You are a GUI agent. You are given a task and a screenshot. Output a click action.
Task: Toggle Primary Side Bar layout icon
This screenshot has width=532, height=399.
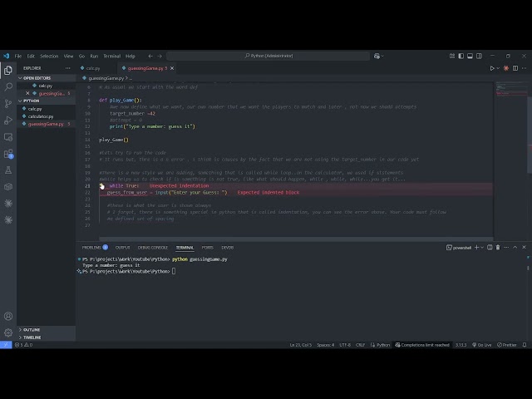(461, 56)
